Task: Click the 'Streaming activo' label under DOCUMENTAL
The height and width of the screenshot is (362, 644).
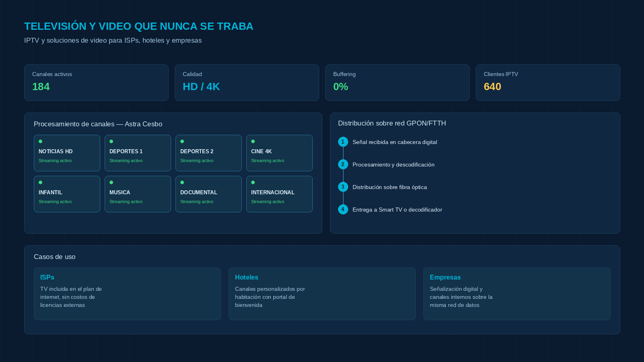Action: click(x=197, y=202)
